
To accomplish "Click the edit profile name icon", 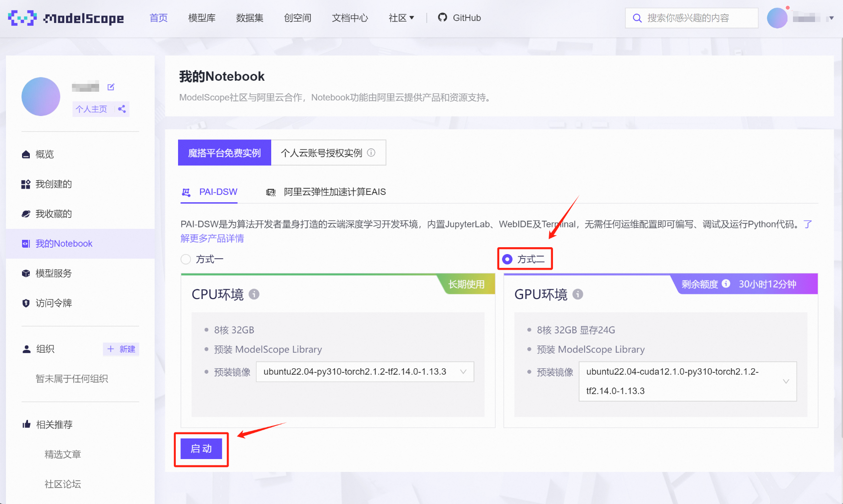I will (111, 87).
